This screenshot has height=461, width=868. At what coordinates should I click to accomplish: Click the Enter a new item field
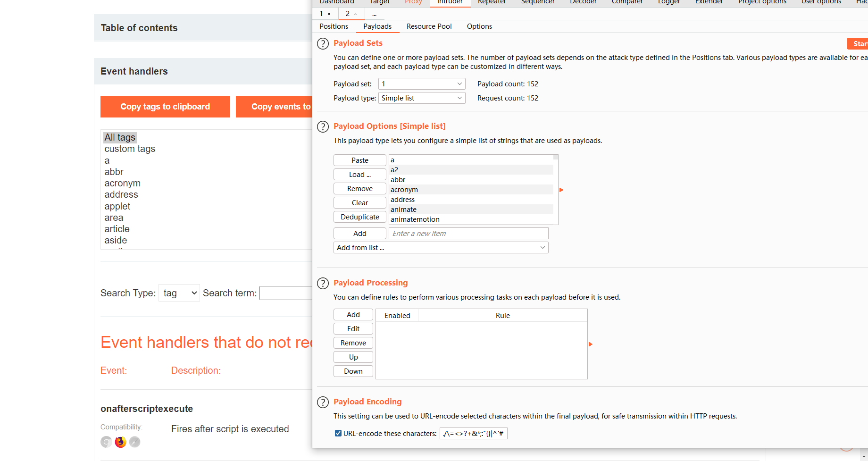click(468, 234)
